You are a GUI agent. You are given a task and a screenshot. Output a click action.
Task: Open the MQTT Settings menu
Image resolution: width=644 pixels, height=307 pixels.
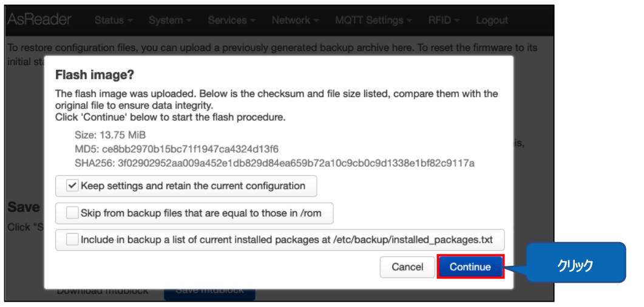coord(373,20)
